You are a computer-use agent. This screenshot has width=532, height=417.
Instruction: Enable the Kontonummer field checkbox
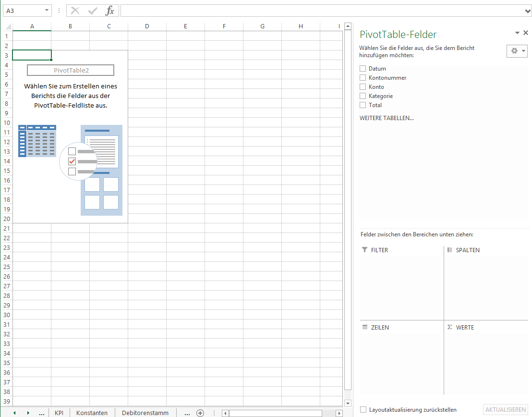point(363,78)
